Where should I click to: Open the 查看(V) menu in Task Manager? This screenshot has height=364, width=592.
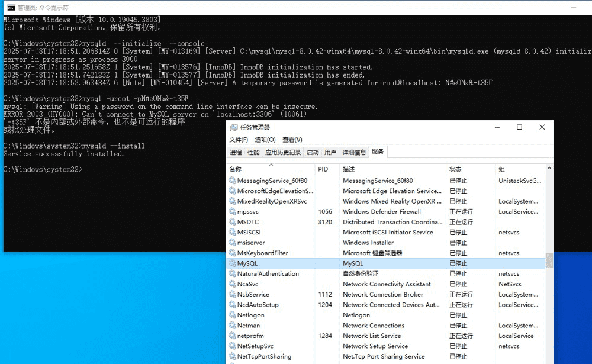(x=292, y=140)
